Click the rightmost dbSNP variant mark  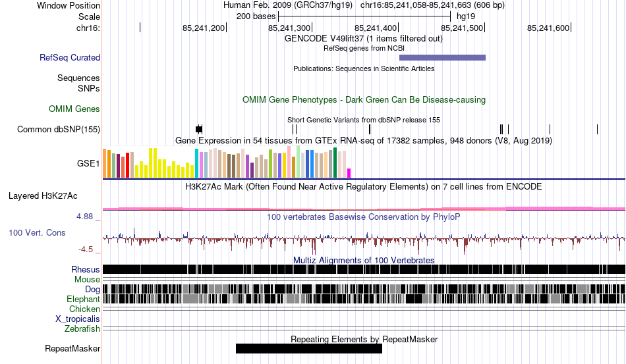point(597,129)
